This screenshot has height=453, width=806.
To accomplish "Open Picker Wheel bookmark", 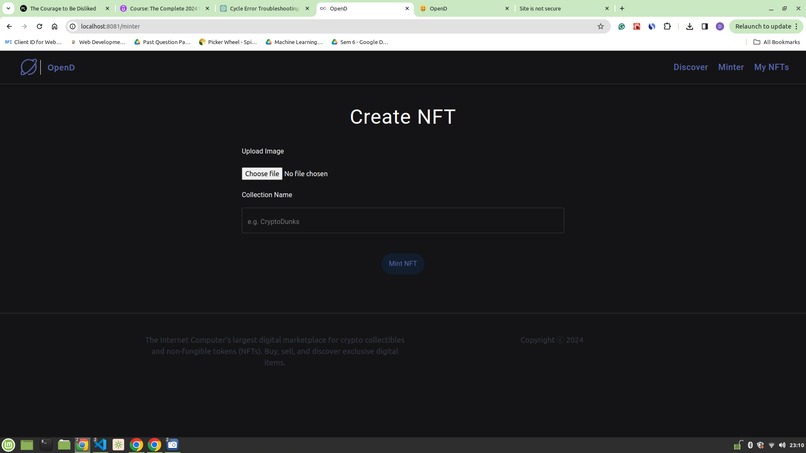I will tap(228, 42).
